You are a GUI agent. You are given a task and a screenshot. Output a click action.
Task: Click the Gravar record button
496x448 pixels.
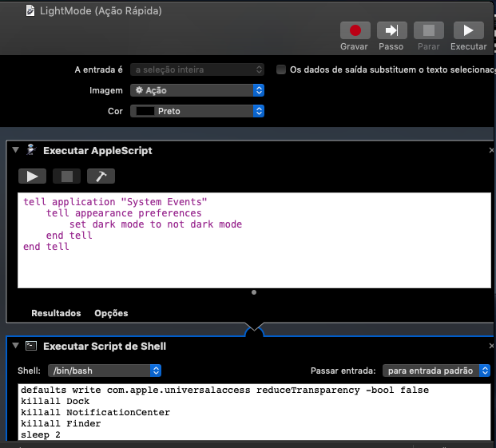tap(355, 30)
